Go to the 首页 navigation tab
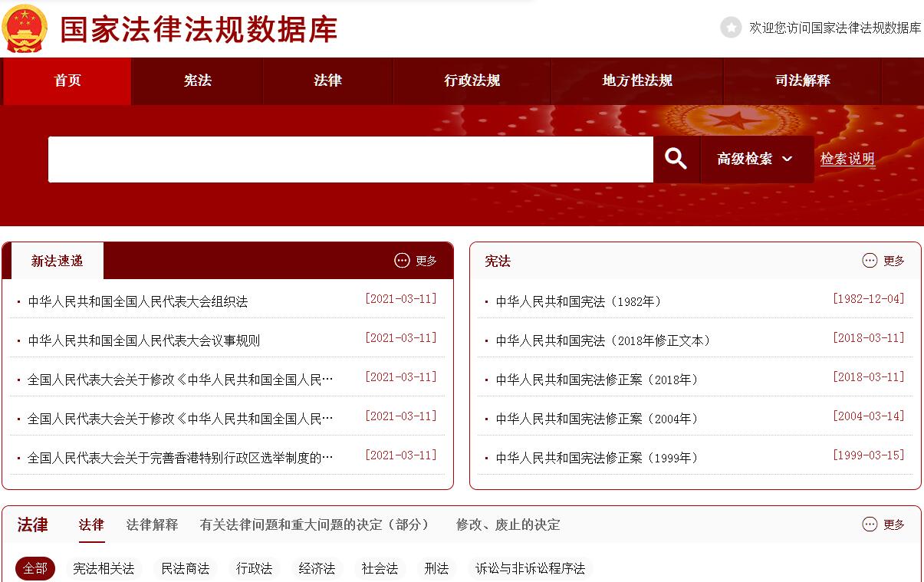The image size is (924, 582). [67, 81]
